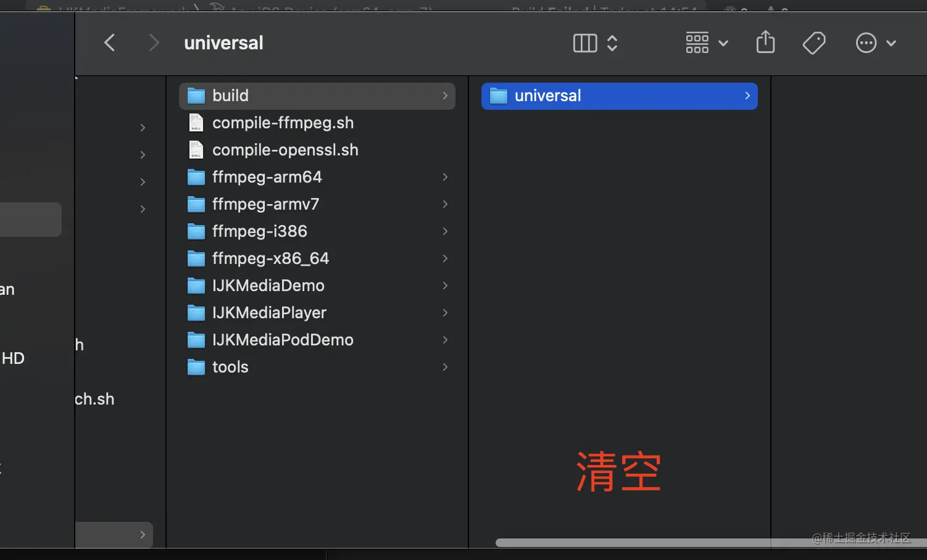Select the ffmpeg-x86_64 folder icon
The height and width of the screenshot is (560, 927).
[x=196, y=258]
